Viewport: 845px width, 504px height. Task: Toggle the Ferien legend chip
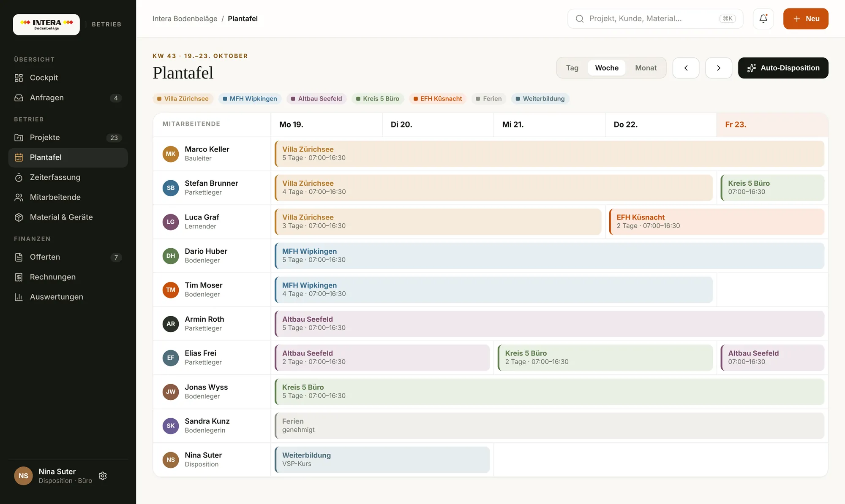[489, 99]
